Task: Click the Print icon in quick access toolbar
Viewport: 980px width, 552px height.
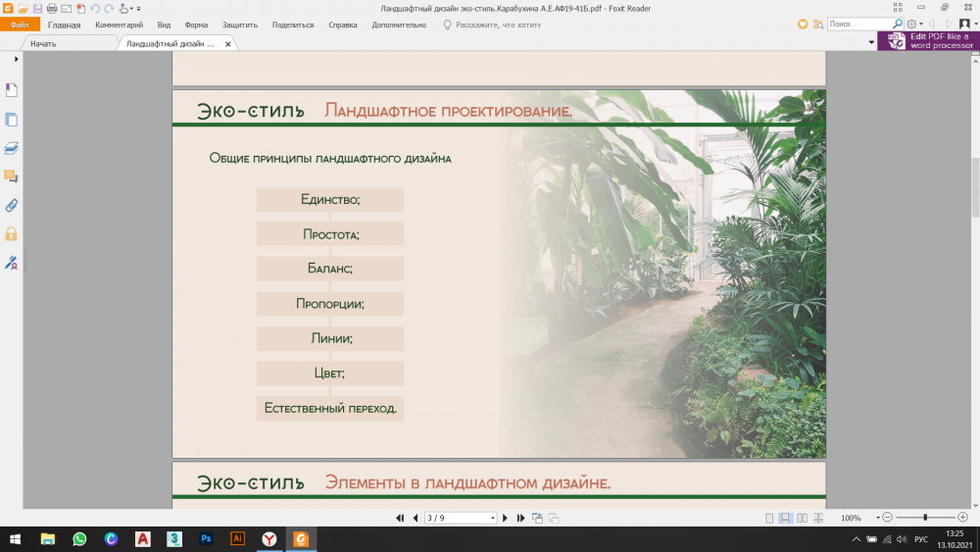Action: 52,8
